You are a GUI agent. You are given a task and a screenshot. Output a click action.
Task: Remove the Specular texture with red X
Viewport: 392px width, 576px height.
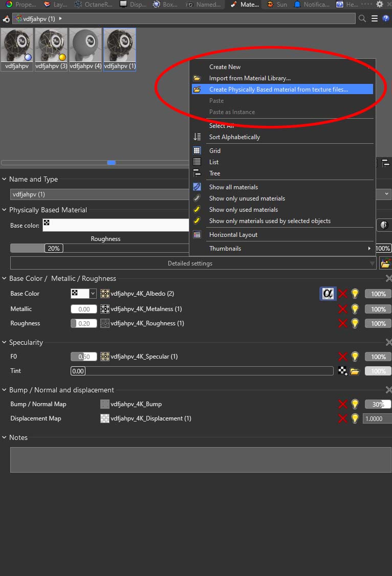(x=343, y=357)
